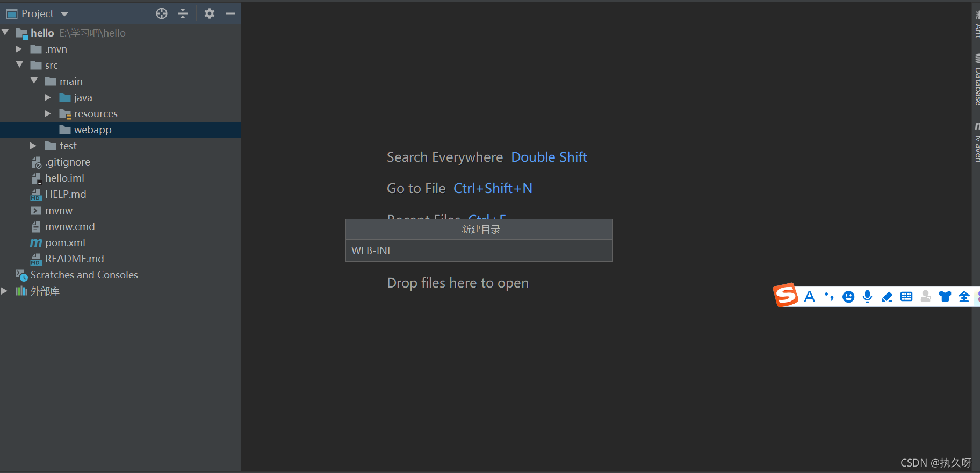This screenshot has width=980, height=473.
Task: Expand the 外部库 node
Action: 4,291
